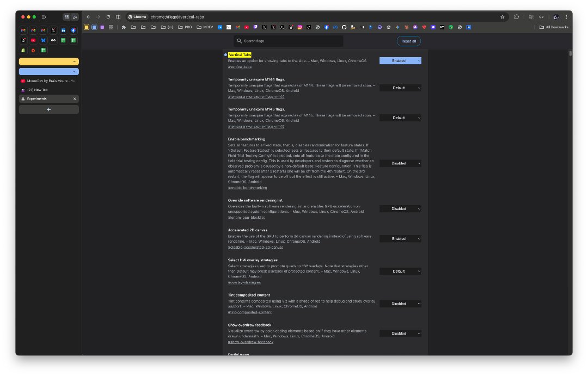Open the pinned Shopify tab
The width and height of the screenshot is (588, 376).
(x=23, y=50)
